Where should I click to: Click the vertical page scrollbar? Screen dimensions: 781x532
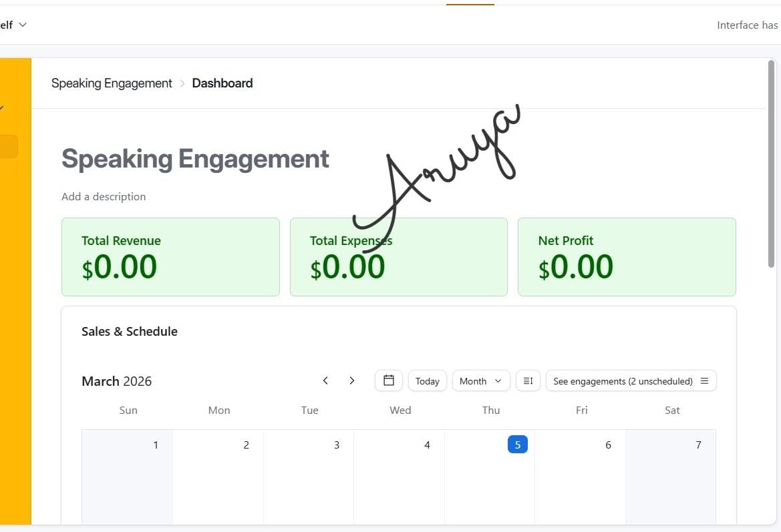pyautogui.click(x=771, y=164)
